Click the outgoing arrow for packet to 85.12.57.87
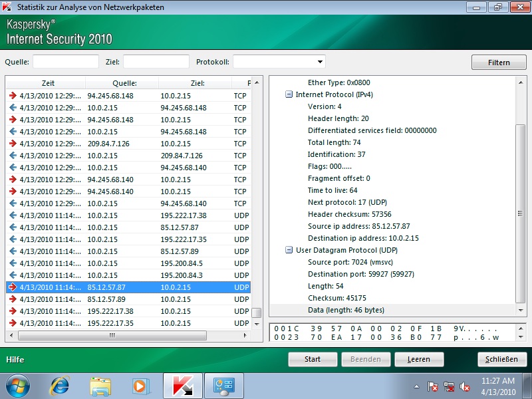 (x=13, y=227)
